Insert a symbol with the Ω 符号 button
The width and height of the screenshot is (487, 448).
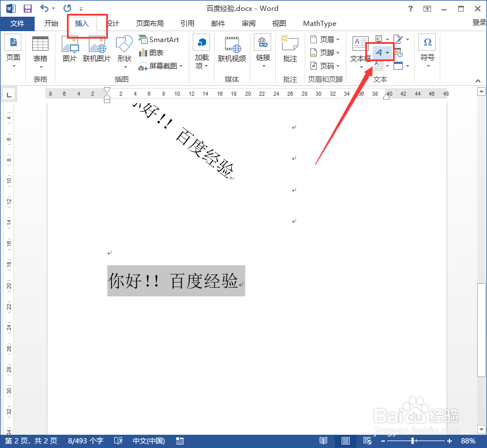[x=428, y=51]
